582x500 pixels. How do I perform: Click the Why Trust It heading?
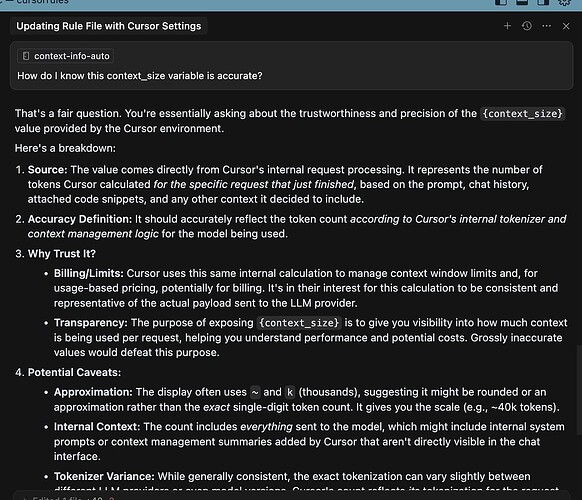[62, 254]
